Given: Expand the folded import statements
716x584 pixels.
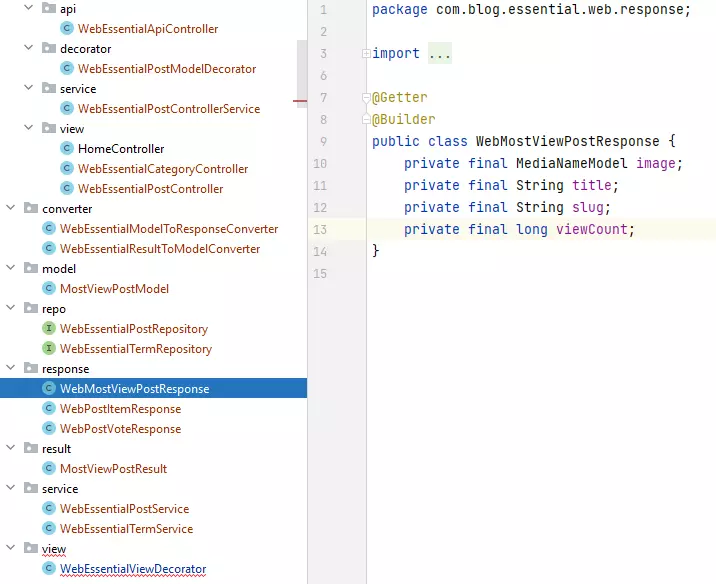Looking at the screenshot, I should [x=440, y=54].
